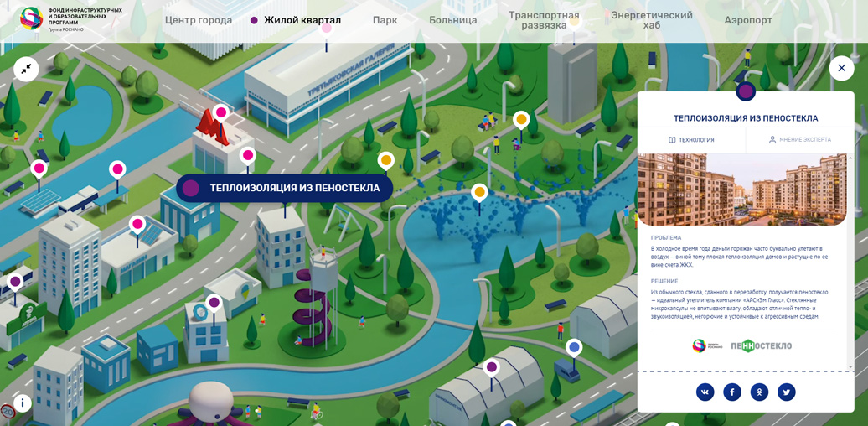Click the collapse arrows icon at top left
Screen dimensions: 868x426
[26, 69]
